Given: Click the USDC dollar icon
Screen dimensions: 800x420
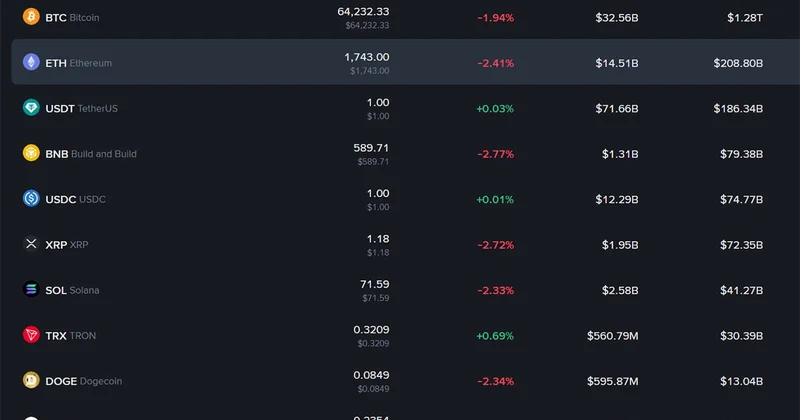Looking at the screenshot, I should pos(31,199).
